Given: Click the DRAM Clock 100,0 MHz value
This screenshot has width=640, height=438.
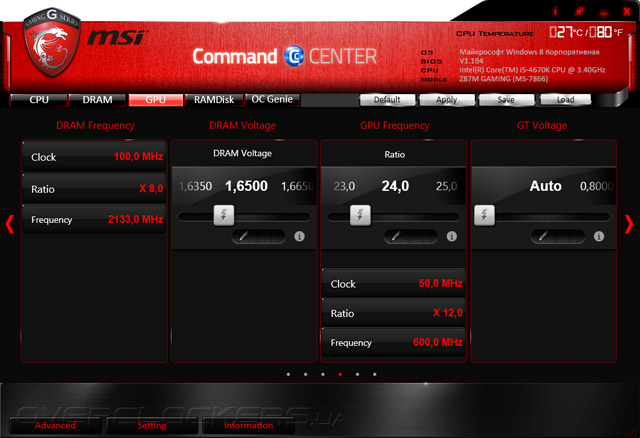Looking at the screenshot, I should (138, 156).
